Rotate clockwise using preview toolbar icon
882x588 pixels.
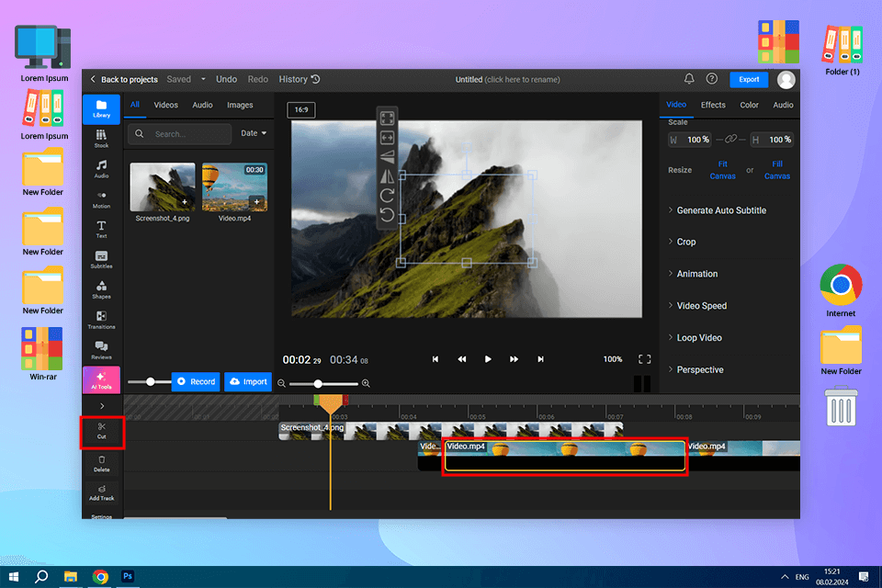coord(387,196)
